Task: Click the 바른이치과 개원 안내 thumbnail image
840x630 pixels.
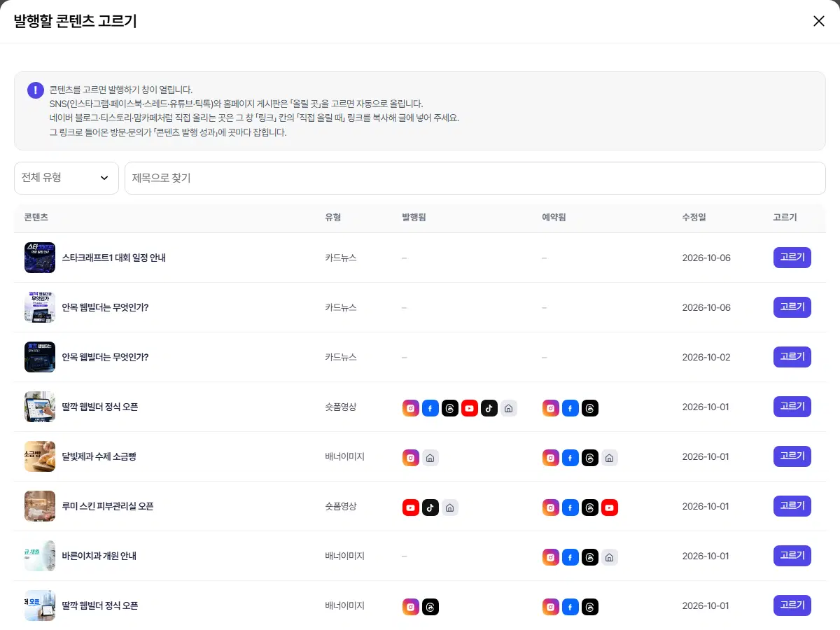Action: 40,556
